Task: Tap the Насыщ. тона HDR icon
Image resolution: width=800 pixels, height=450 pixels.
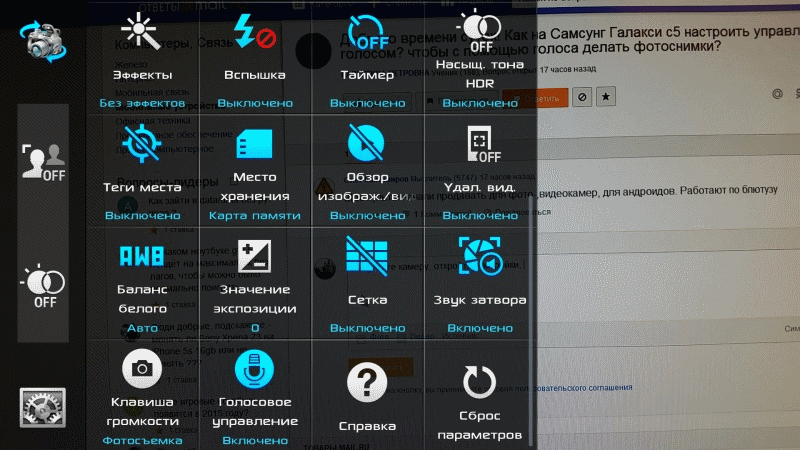Action: click(480, 31)
